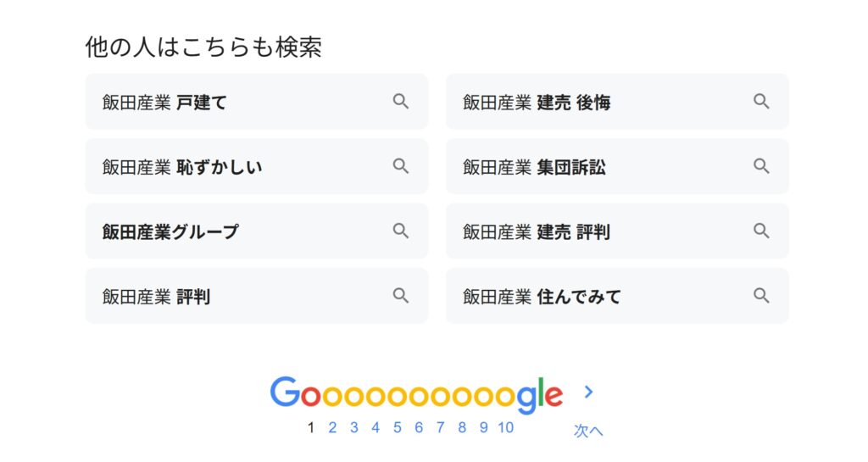
Task: Open related search 飯田産業 戸建て
Action: pos(257,102)
